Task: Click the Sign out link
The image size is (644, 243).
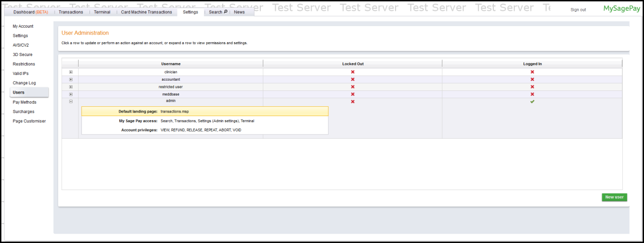Action: coord(578,10)
